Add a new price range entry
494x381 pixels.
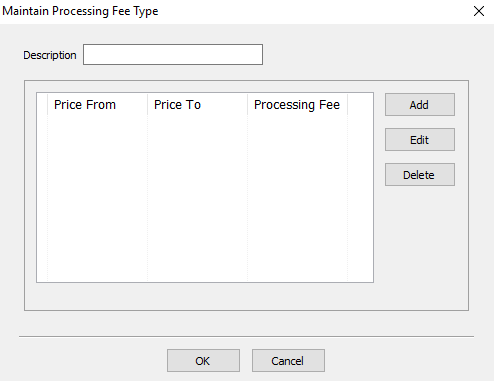click(420, 105)
